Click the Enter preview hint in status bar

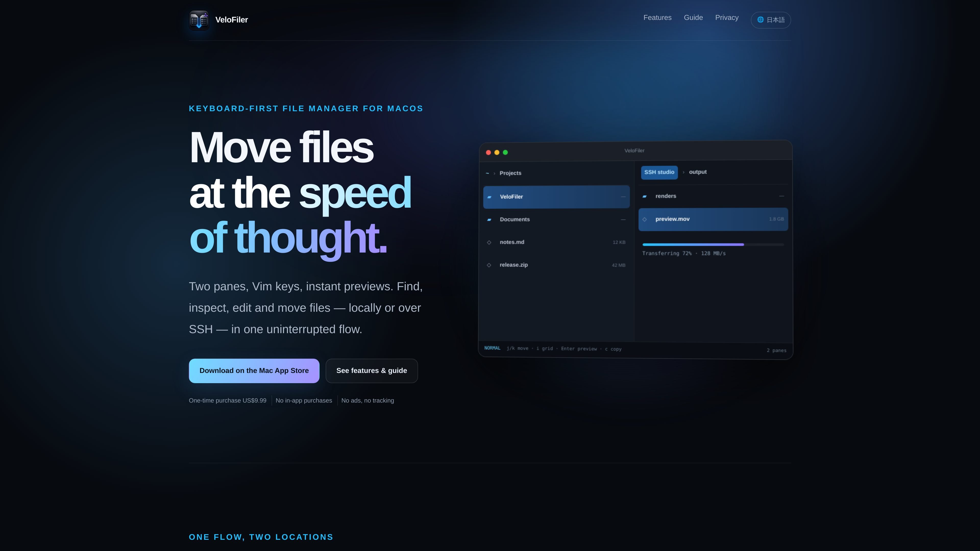coord(579,349)
